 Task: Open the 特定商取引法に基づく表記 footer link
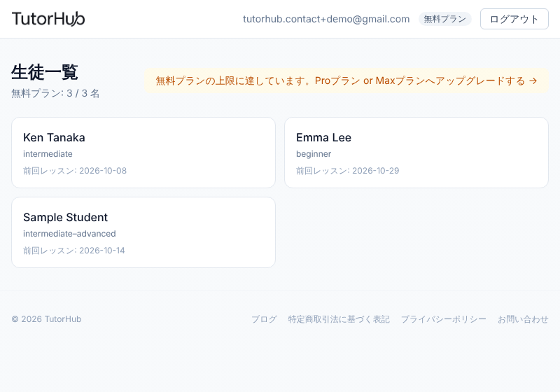click(x=339, y=319)
